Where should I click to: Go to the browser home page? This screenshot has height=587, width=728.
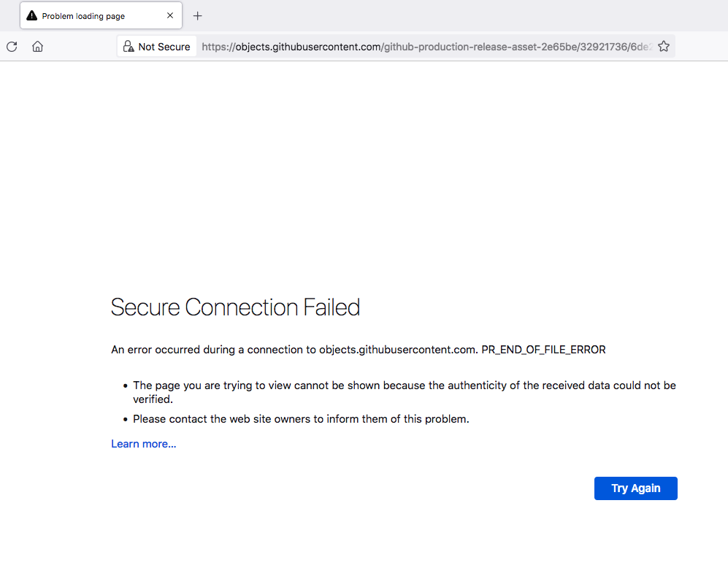coord(37,47)
